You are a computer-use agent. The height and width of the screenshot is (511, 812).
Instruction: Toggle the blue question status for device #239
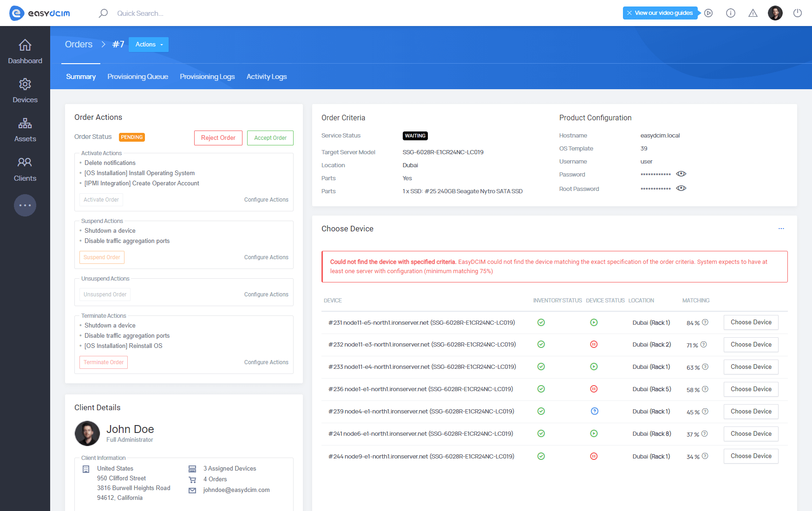(594, 411)
